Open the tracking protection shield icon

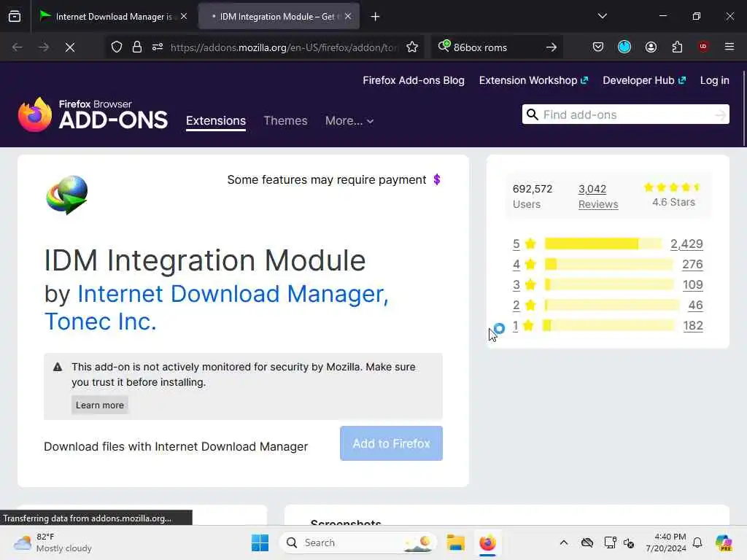117,47
